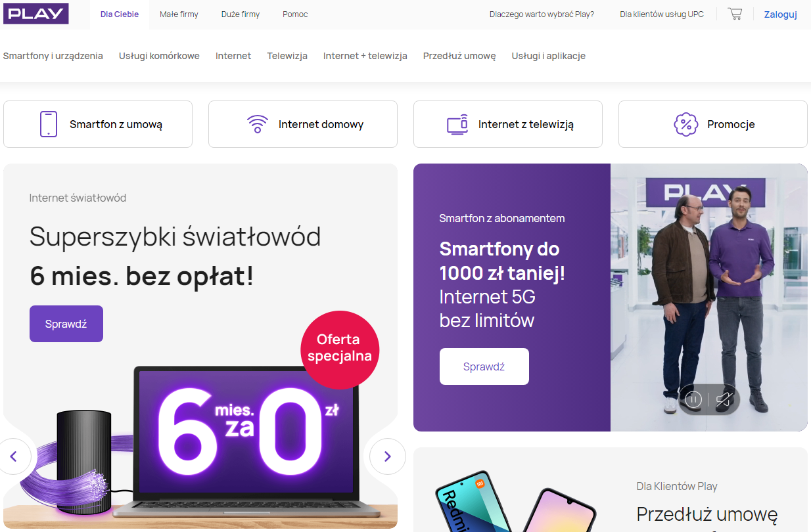Switch to Duże firmy tab
This screenshot has height=532, width=811.
[x=241, y=14]
